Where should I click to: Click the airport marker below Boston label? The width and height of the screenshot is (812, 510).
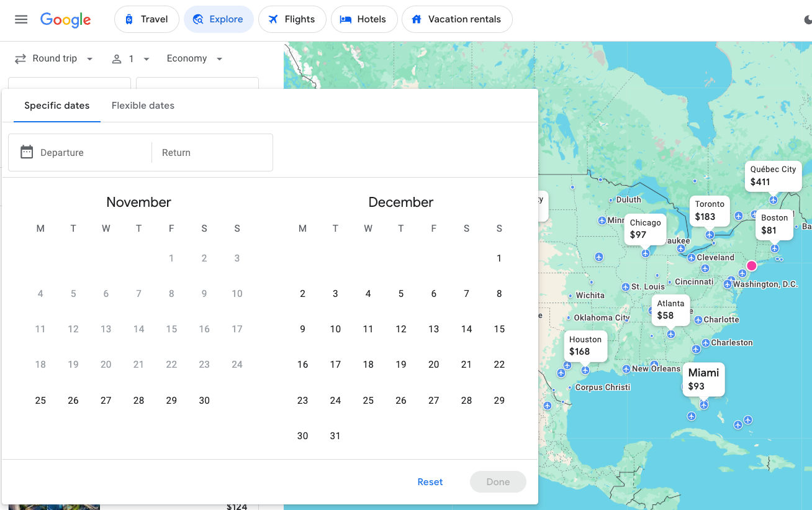coord(775,248)
